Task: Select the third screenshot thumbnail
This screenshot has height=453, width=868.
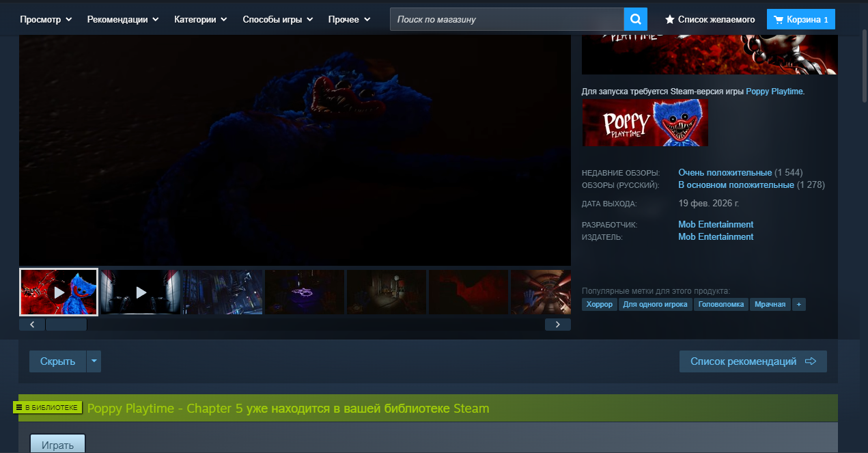Action: 223,292
